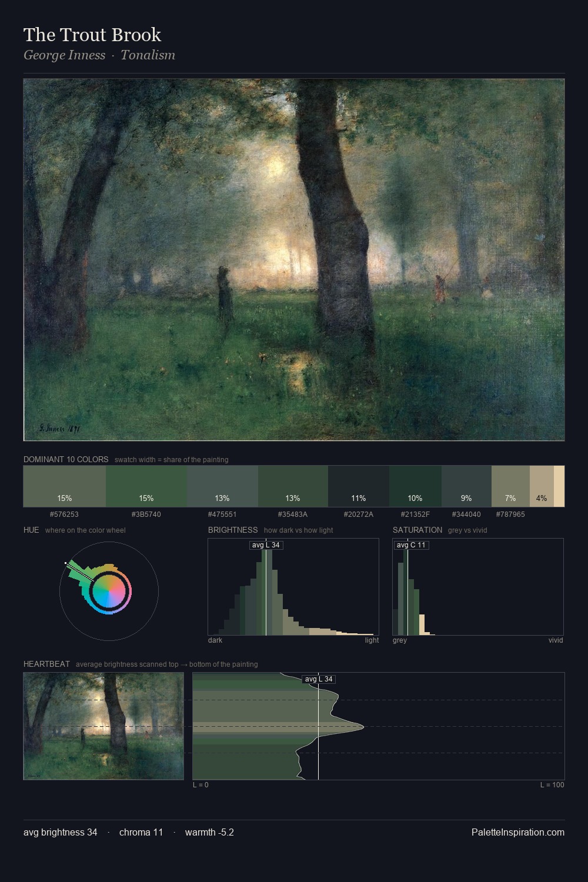Click the 'grey' axis label
Screen dimensions: 588x882
pos(400,640)
